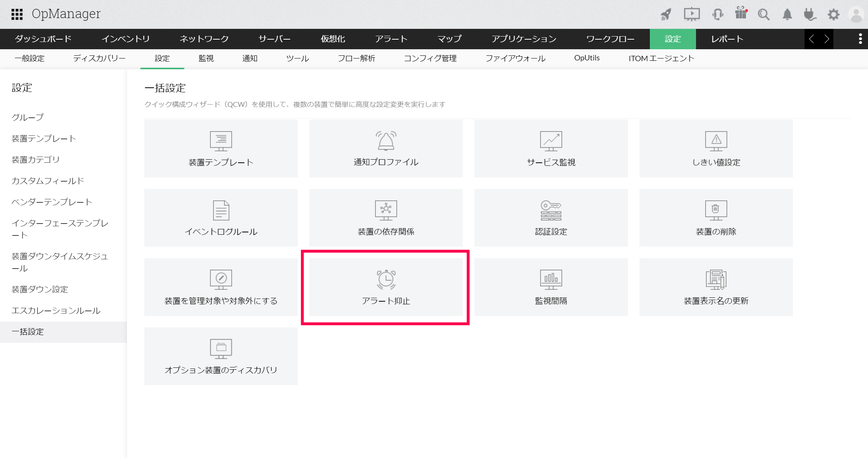Click the rocket quick-start icon
The image size is (868, 459).
(x=666, y=15)
